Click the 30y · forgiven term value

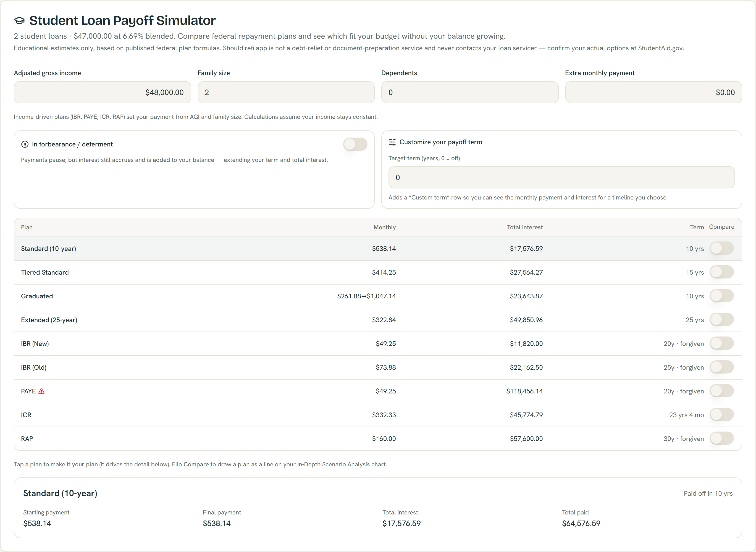(x=684, y=438)
